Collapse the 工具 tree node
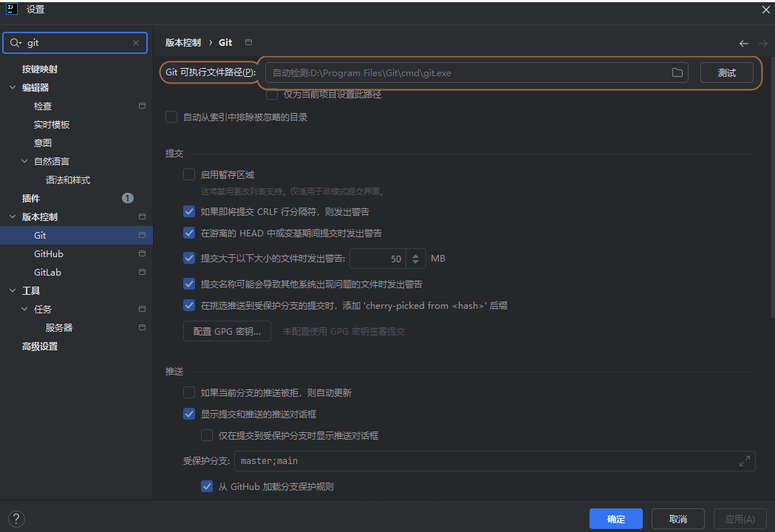This screenshot has width=775, height=532. click(x=13, y=290)
